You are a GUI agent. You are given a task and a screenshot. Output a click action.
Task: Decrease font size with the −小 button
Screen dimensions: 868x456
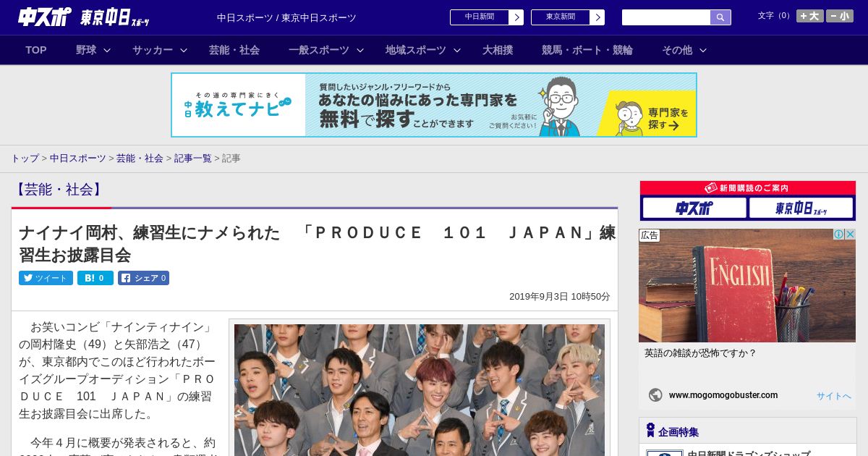pos(840,16)
